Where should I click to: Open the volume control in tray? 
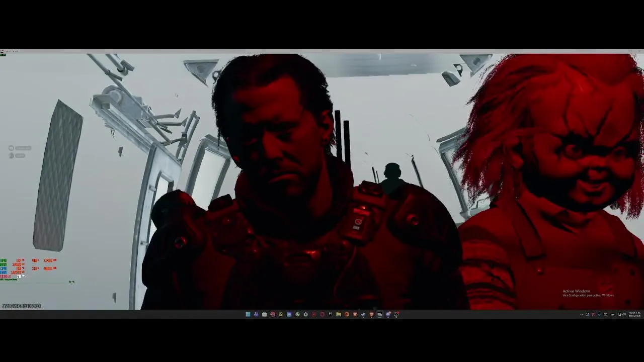point(624,314)
